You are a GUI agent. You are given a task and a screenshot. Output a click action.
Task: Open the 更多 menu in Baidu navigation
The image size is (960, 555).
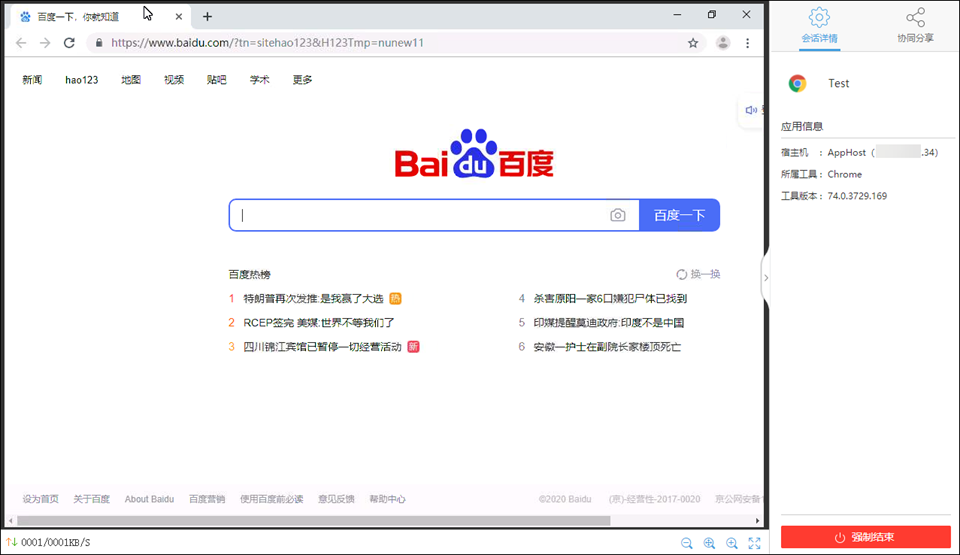[x=302, y=80]
